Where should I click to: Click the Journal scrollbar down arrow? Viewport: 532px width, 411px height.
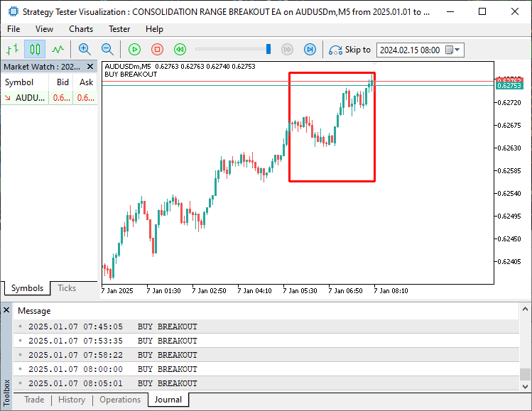click(x=525, y=385)
